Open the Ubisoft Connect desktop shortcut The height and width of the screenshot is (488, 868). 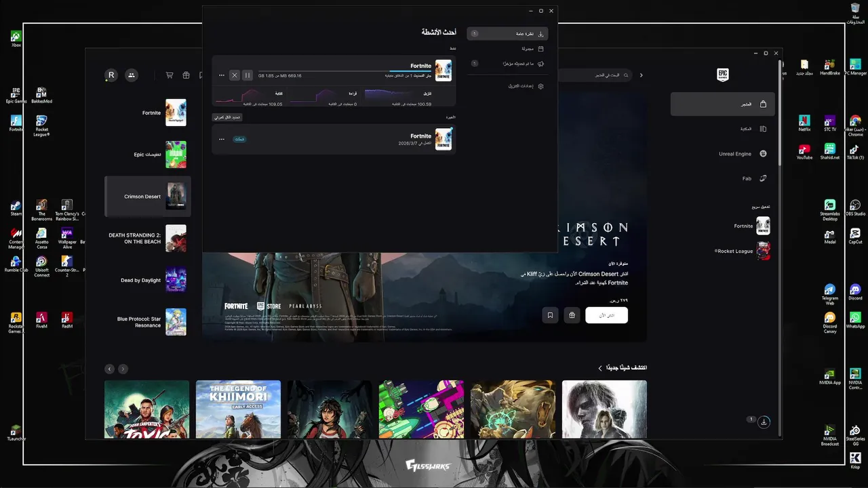[x=41, y=266]
